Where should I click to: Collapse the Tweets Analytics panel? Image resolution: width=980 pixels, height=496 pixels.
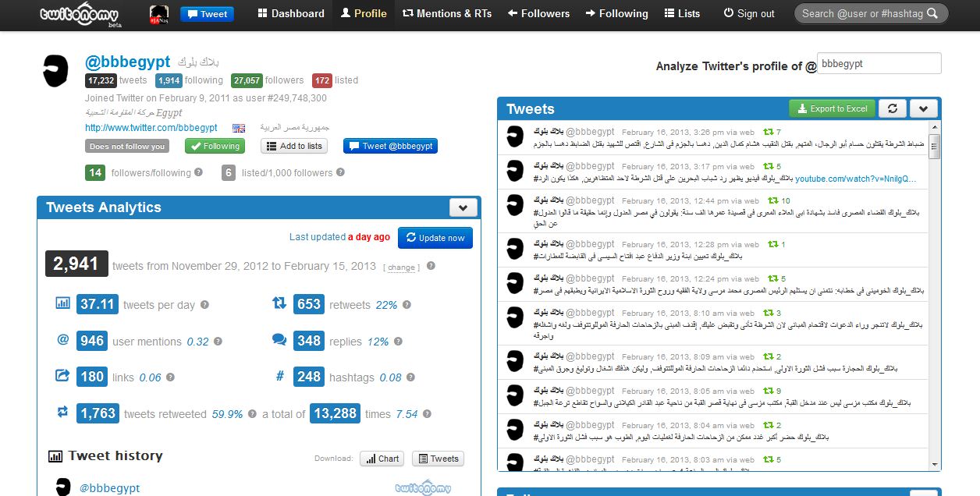463,207
